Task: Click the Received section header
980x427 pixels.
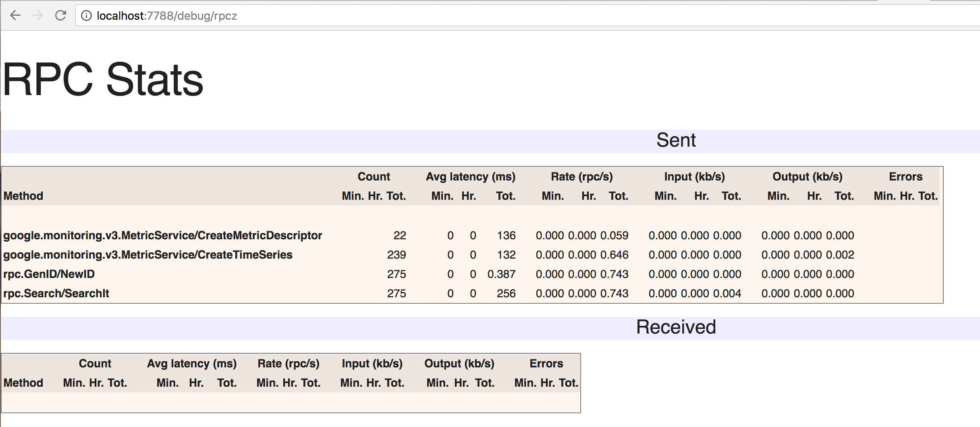Action: click(676, 327)
